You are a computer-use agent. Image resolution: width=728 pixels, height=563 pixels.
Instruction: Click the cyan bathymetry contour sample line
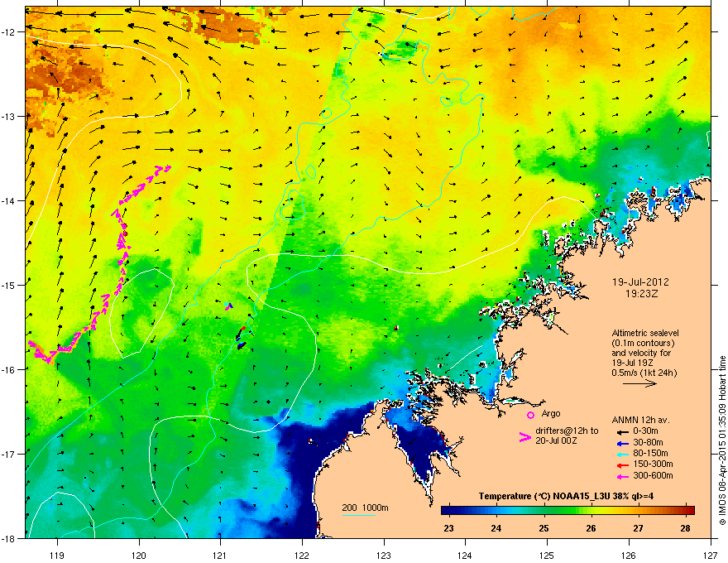tap(359, 515)
